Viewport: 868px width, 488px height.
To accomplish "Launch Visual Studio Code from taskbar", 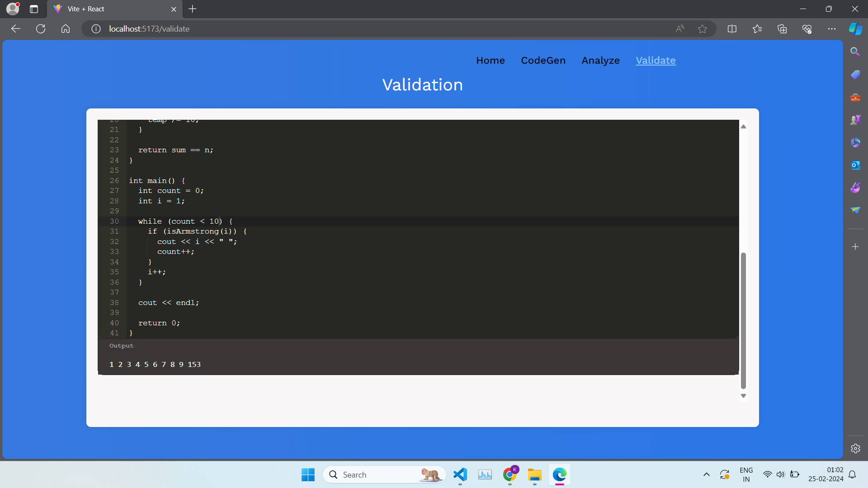I will click(460, 474).
